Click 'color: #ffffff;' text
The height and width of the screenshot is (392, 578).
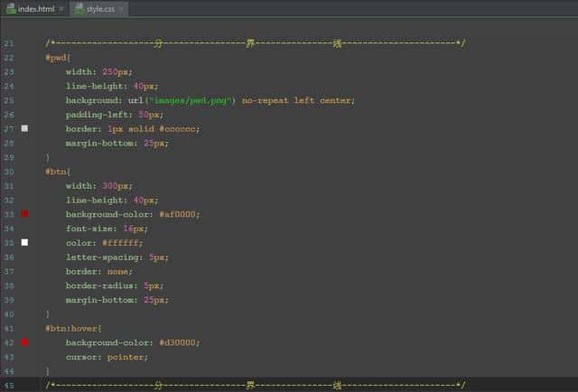pyautogui.click(x=104, y=243)
